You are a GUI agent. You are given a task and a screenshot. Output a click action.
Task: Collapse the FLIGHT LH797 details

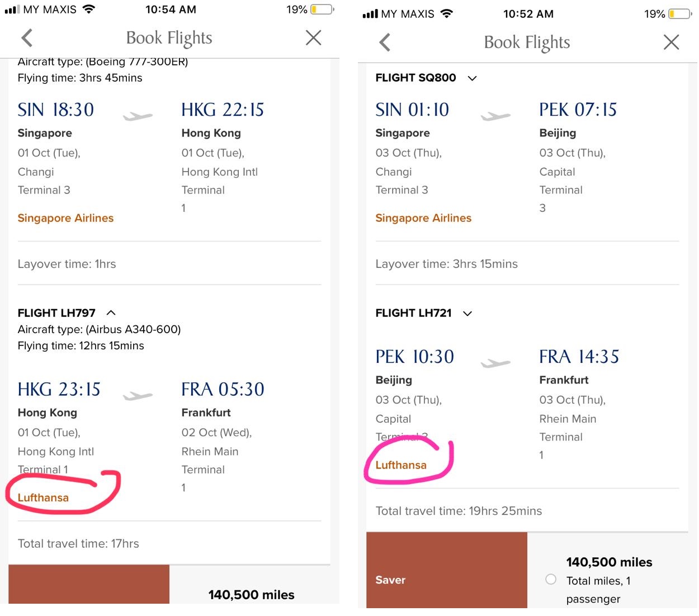tap(111, 312)
